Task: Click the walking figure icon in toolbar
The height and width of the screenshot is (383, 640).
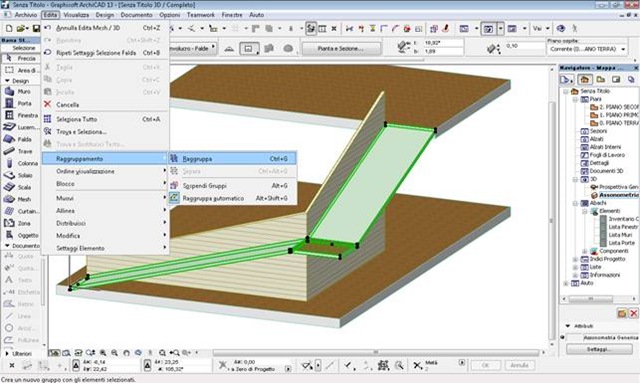Action: [575, 28]
